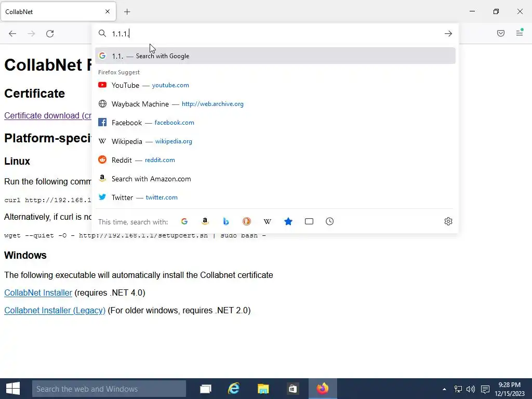Image resolution: width=532 pixels, height=399 pixels.
Task: Launch Internet Explorer from taskbar
Action: [234, 389]
